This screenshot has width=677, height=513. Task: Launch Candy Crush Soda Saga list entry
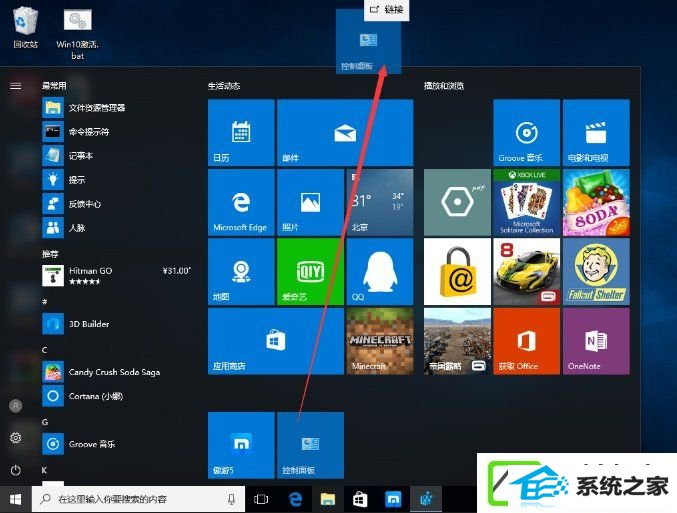coord(117,372)
